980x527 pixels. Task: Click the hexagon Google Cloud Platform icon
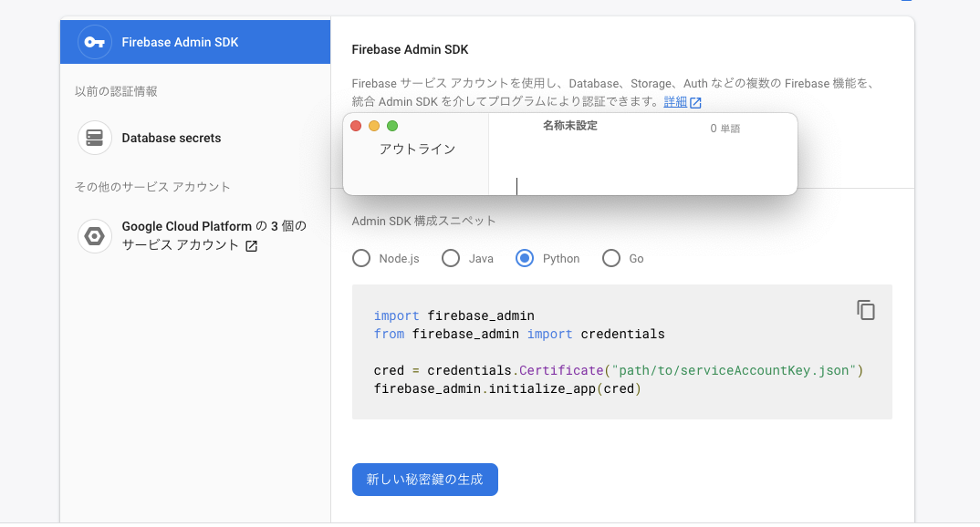[x=94, y=236]
